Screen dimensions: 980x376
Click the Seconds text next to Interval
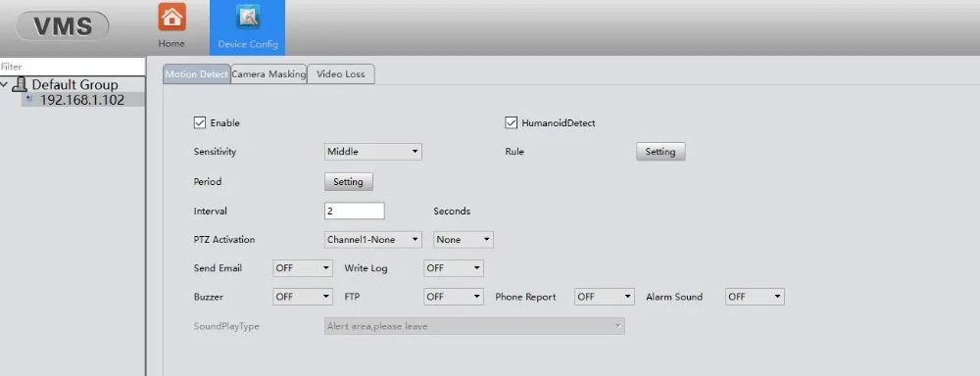click(x=452, y=211)
